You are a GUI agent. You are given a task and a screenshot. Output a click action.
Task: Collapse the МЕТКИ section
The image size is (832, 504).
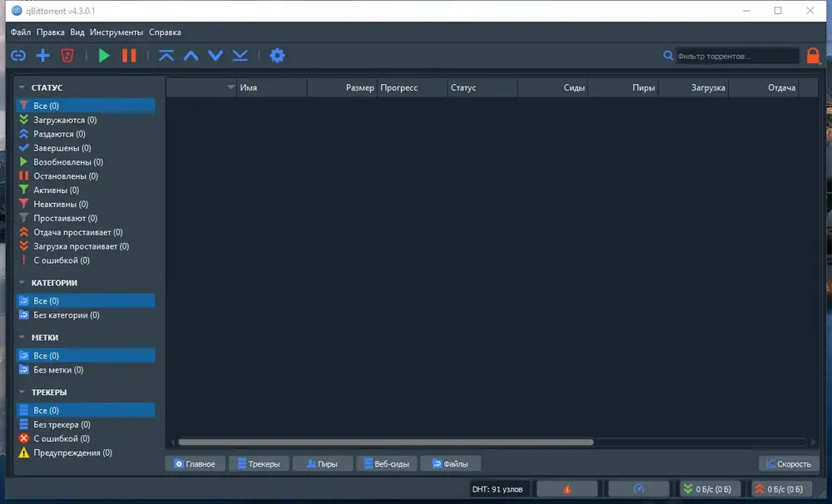[22, 338]
